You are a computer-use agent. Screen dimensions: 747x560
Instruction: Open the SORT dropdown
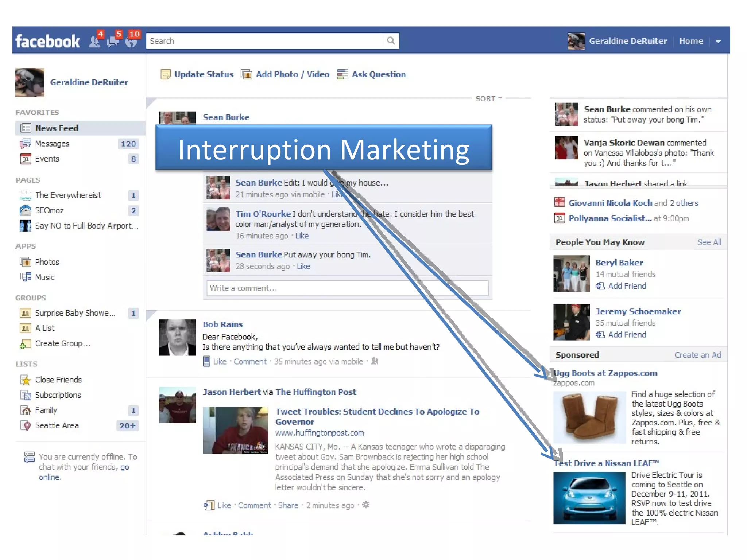click(x=489, y=98)
